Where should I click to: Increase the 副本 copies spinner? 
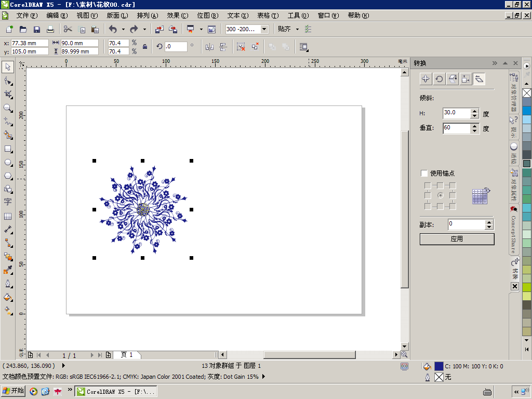point(489,222)
